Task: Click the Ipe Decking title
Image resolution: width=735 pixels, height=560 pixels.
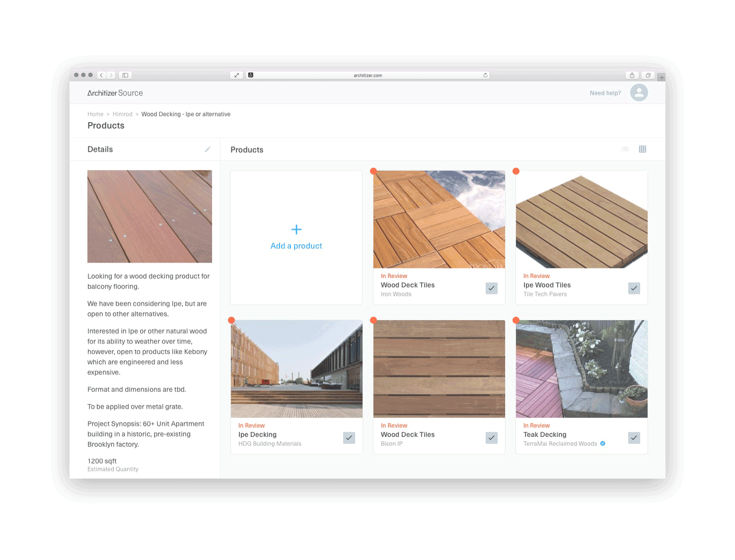Action: coord(257,434)
